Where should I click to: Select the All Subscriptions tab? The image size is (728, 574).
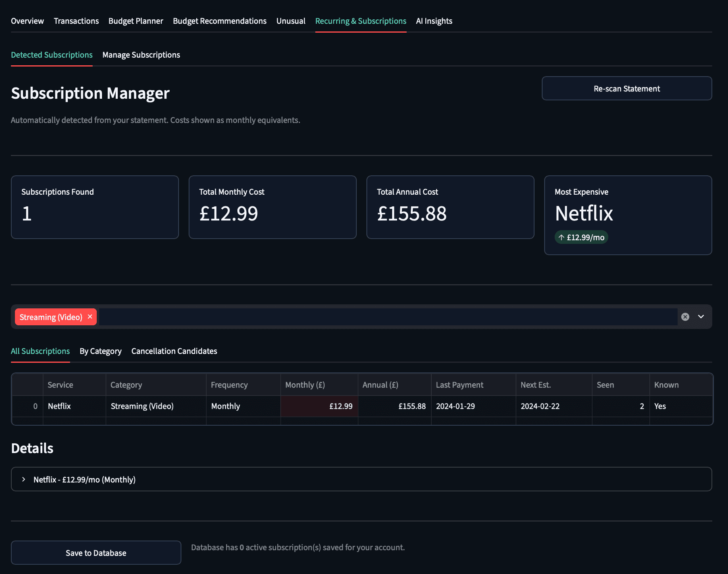click(x=40, y=351)
